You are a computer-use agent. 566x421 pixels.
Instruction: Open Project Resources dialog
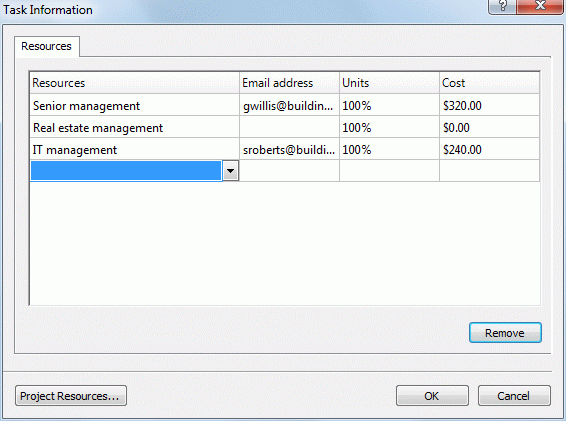(x=71, y=396)
